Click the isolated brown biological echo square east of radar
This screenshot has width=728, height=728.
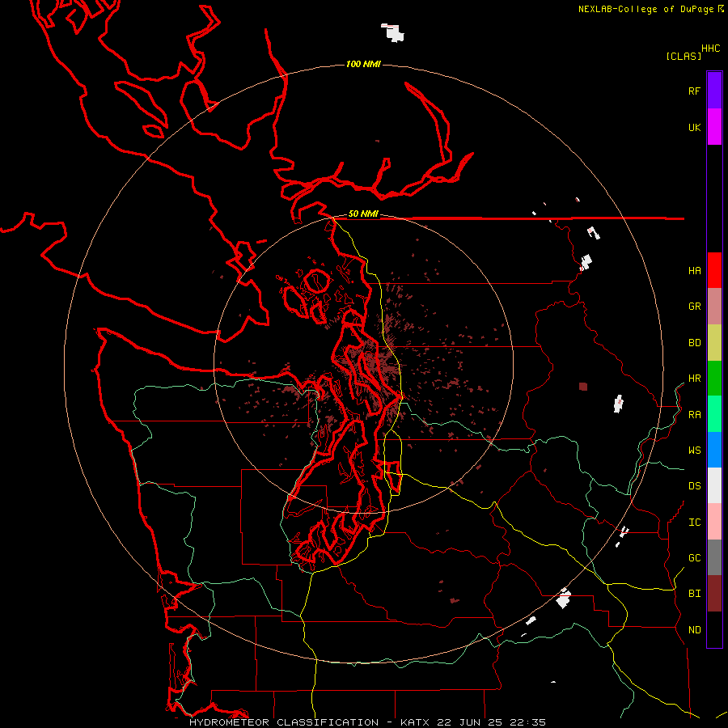tap(583, 387)
